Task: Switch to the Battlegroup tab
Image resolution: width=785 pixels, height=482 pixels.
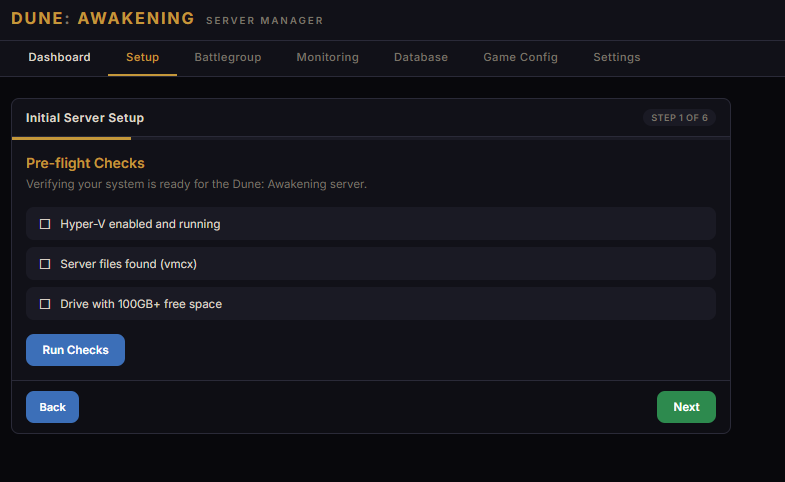Action: tap(228, 58)
